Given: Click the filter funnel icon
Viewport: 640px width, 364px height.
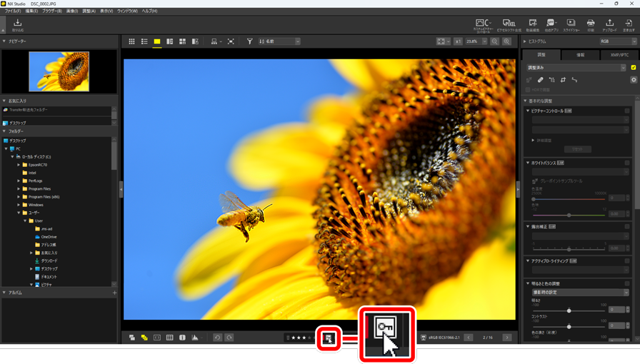Looking at the screenshot, I should click(x=250, y=42).
